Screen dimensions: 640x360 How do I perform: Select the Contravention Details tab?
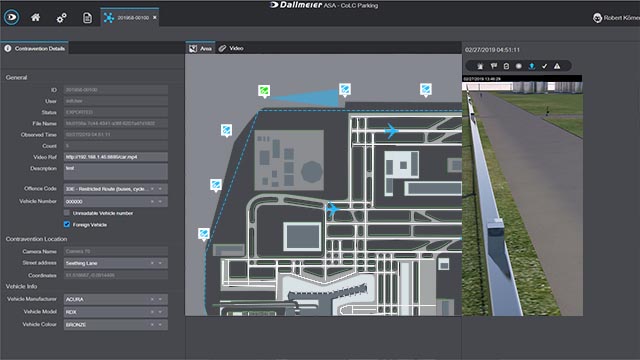click(x=35, y=48)
